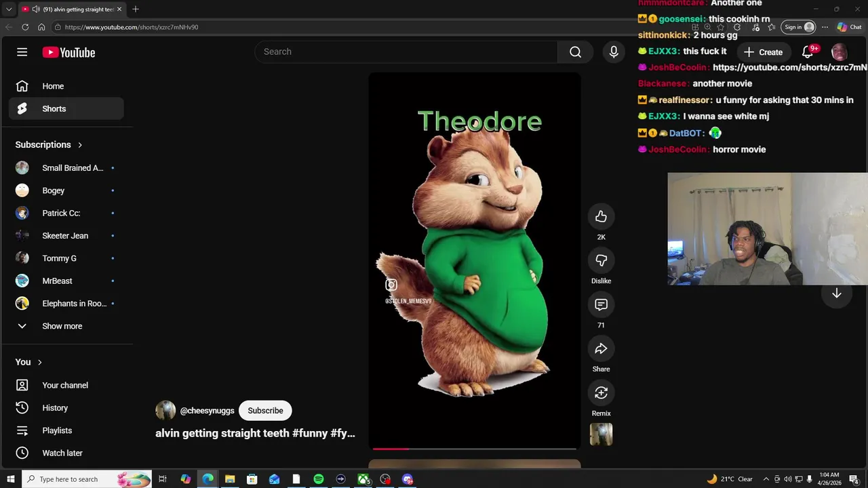Image resolution: width=868 pixels, height=488 pixels.
Task: Select Shorts in the sidebar
Action: pyautogui.click(x=66, y=108)
